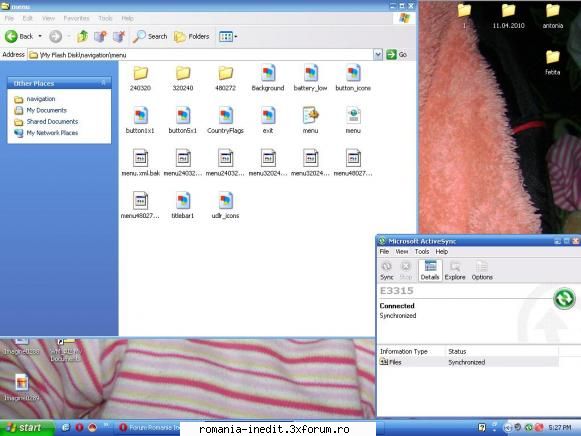The image size is (581, 436).
Task: Open the Favorites menu in Explorer
Action: coord(76,18)
